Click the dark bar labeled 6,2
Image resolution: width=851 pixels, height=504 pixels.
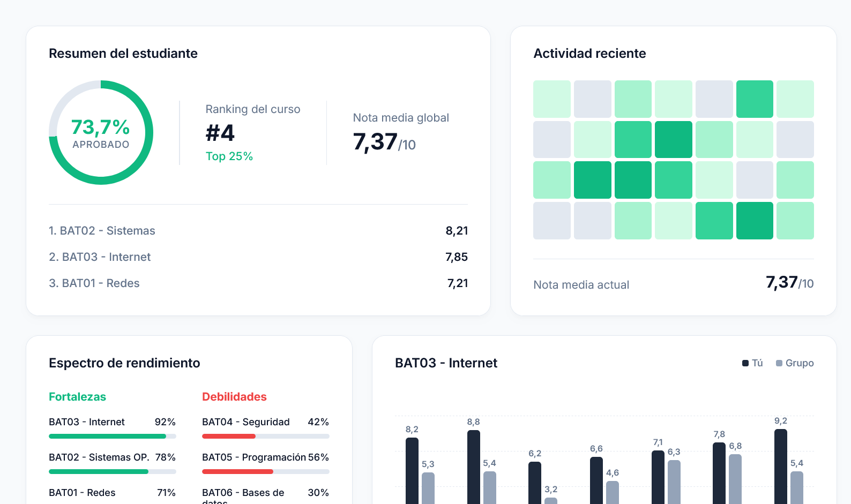(535, 483)
